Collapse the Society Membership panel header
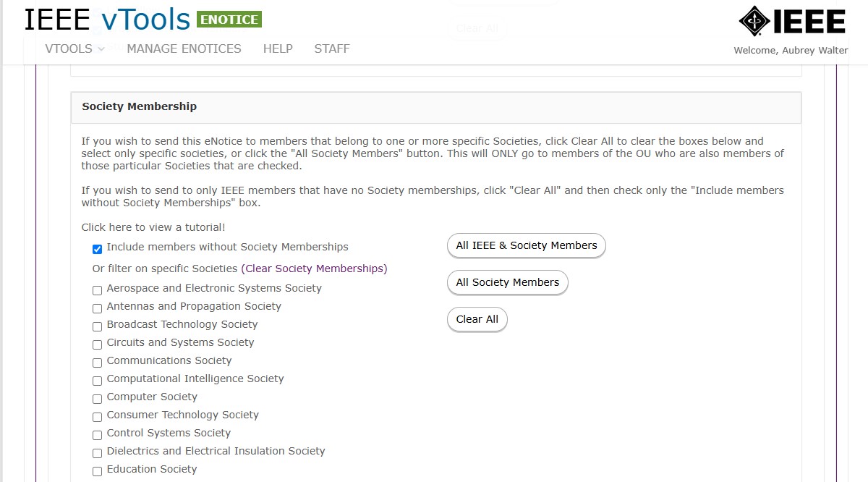This screenshot has width=868, height=482. coord(436,107)
